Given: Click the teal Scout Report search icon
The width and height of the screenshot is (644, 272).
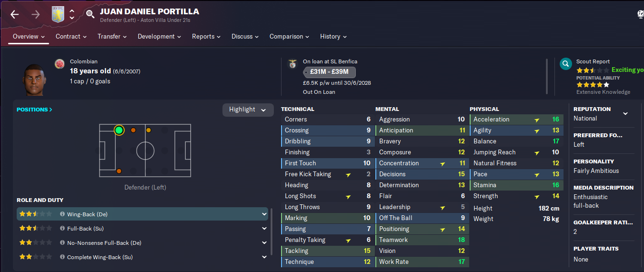Looking at the screenshot, I should [x=565, y=64].
